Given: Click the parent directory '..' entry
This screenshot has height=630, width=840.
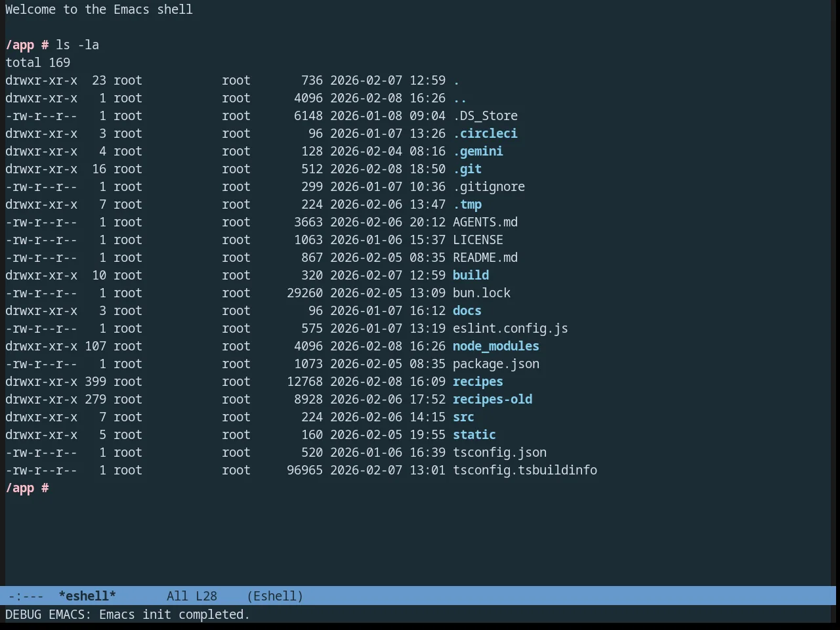Looking at the screenshot, I should click(460, 98).
